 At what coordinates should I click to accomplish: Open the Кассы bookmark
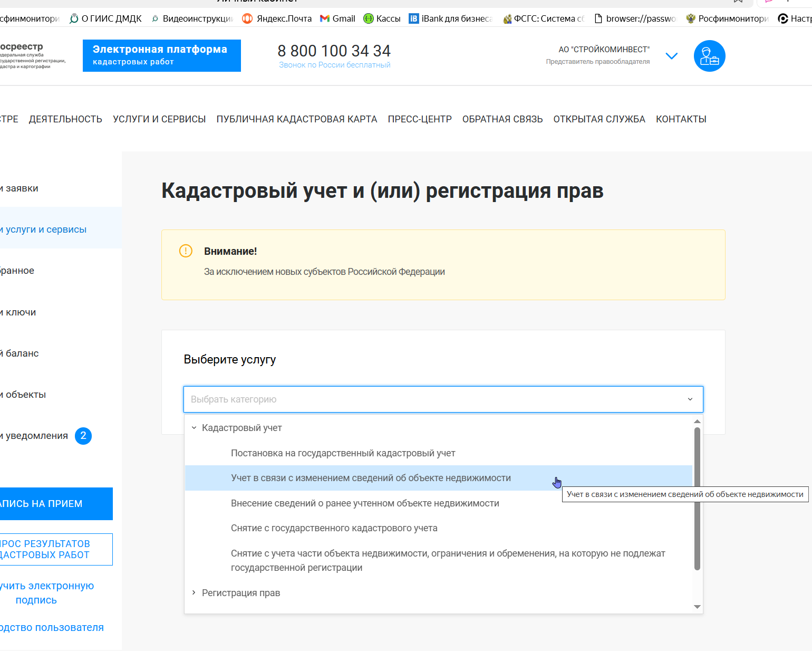click(382, 18)
